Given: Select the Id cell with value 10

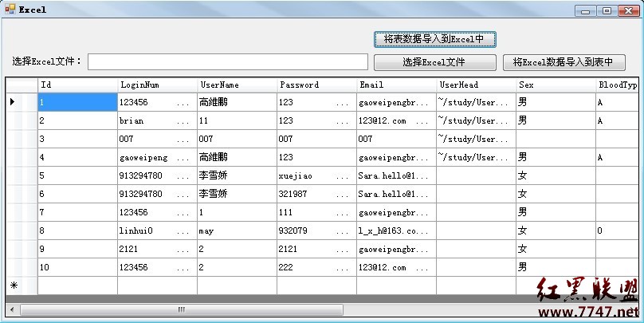Looking at the screenshot, I should tap(77, 267).
